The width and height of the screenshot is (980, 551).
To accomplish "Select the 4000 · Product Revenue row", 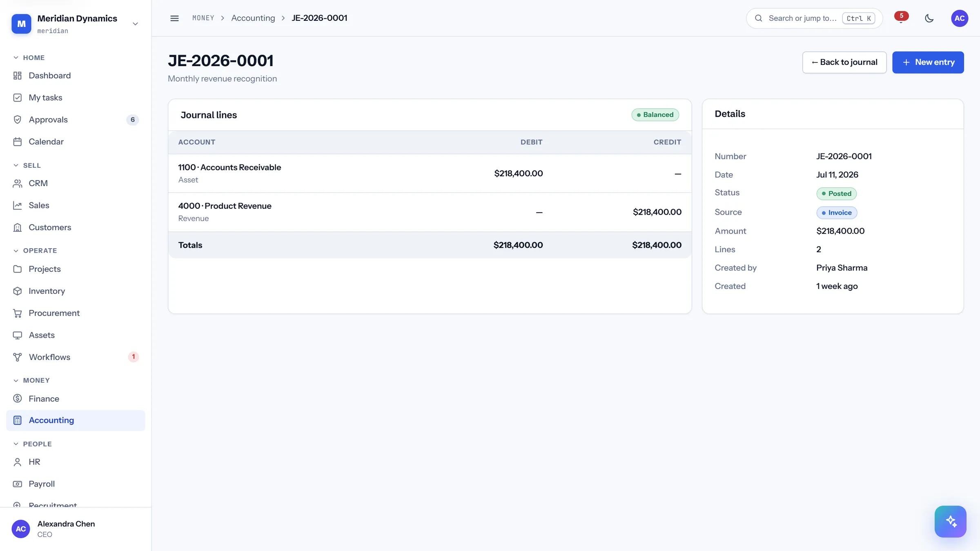I will (x=430, y=212).
